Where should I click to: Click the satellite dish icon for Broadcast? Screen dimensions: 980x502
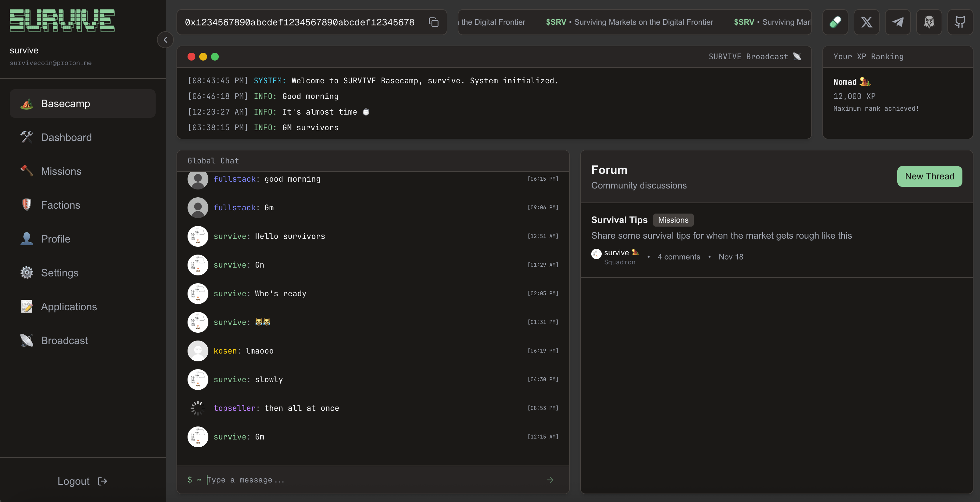[27, 341]
